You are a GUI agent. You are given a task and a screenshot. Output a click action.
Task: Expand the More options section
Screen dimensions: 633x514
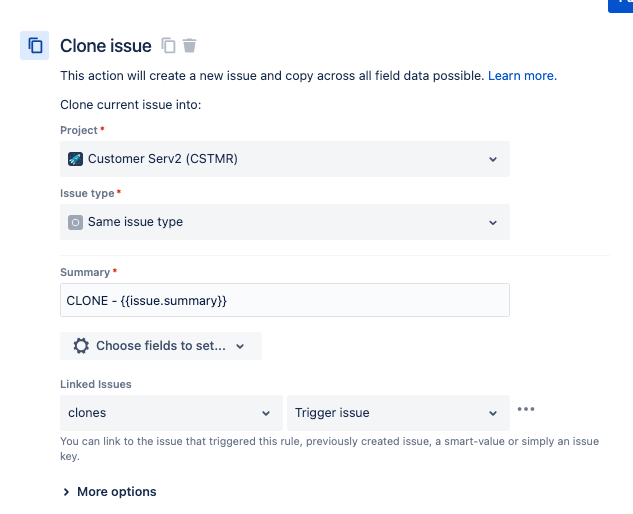(x=109, y=492)
